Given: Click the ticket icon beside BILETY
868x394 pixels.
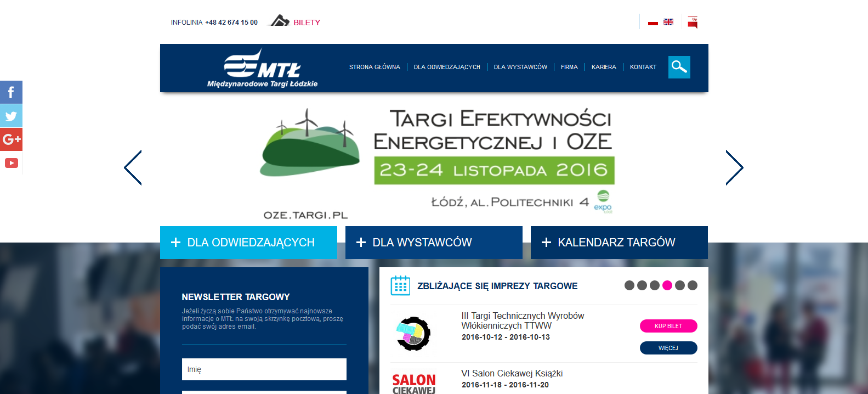Looking at the screenshot, I should [x=279, y=21].
